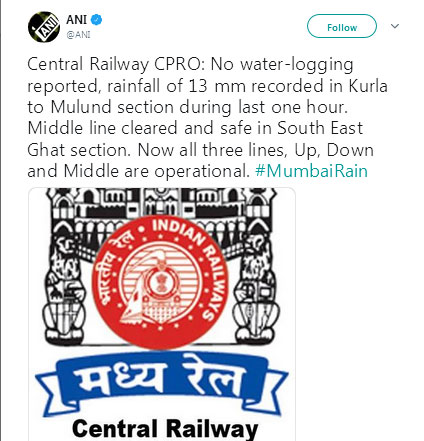Viewport: 424px width, 441px height.
Task: Click the word Ghat in the tweet body
Action: (46, 150)
